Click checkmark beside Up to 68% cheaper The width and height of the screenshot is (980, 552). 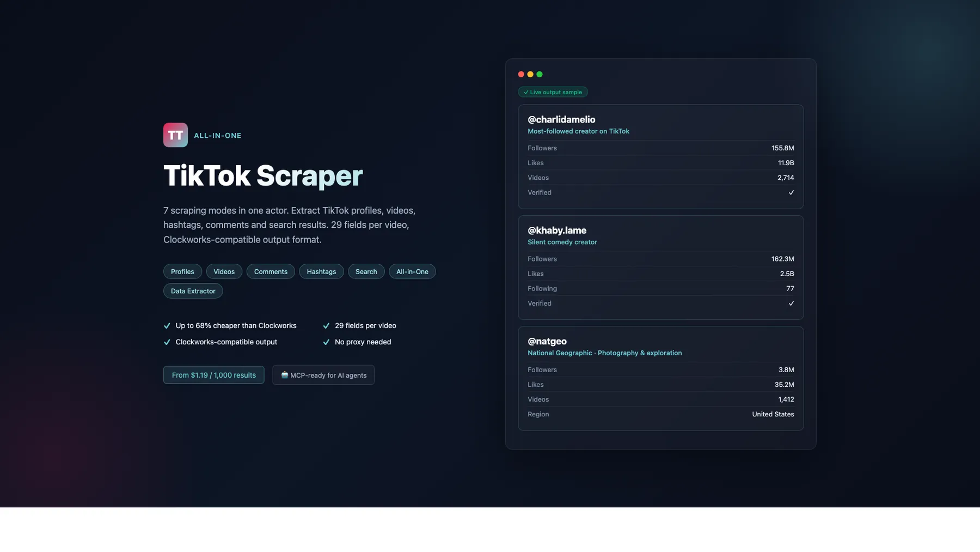pyautogui.click(x=167, y=326)
